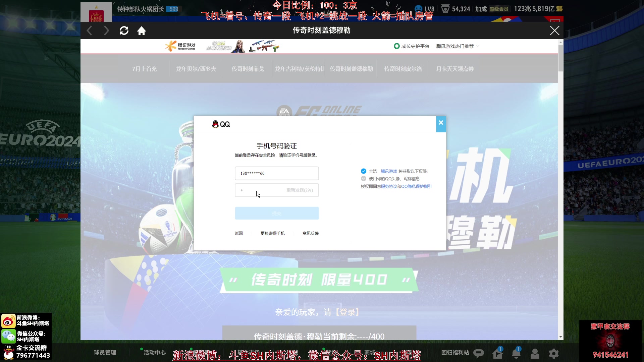The width and height of the screenshot is (644, 362).
Task: Click the 重新发送 resend code button
Action: click(x=300, y=190)
